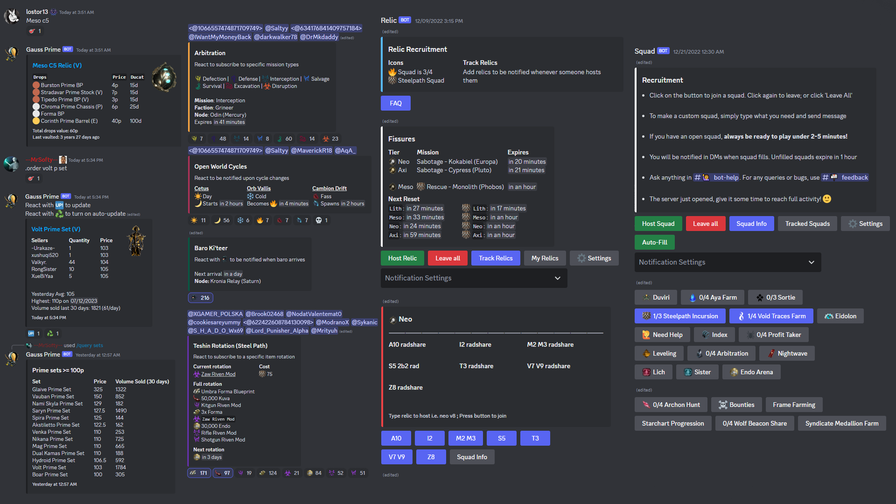The width and height of the screenshot is (896, 504).
Task: Click Survival reaction showing 60 on Arbitration
Action: (285, 138)
